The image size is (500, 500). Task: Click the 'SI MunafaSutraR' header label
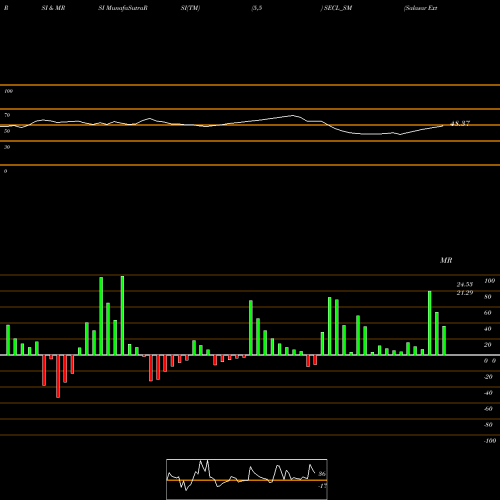(x=123, y=8)
